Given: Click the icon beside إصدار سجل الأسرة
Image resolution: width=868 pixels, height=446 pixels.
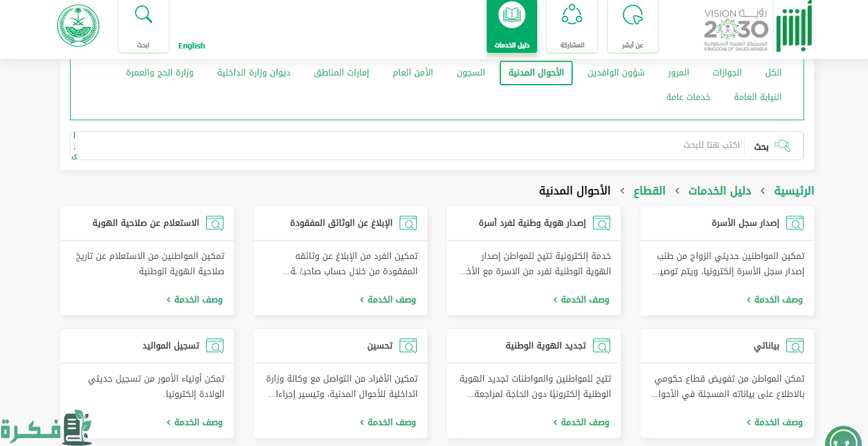Looking at the screenshot, I should tap(795, 223).
